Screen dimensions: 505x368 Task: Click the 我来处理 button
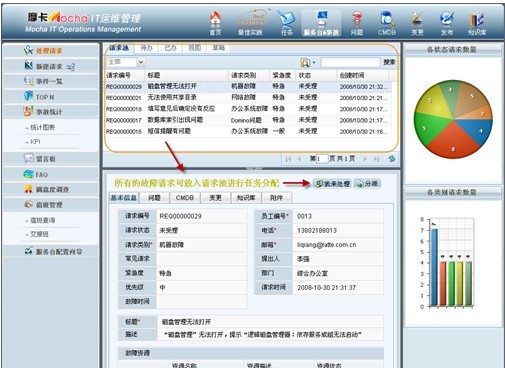pyautogui.click(x=332, y=184)
